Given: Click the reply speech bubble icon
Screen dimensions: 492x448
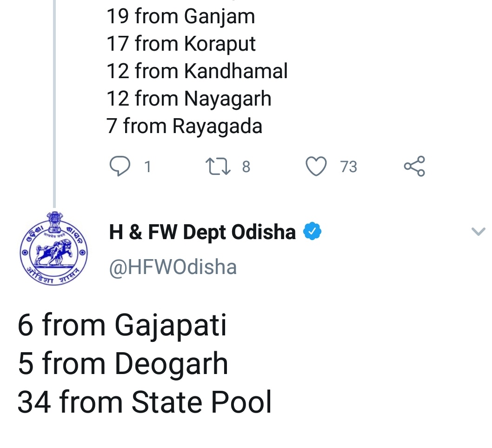Looking at the screenshot, I should pos(119,167).
